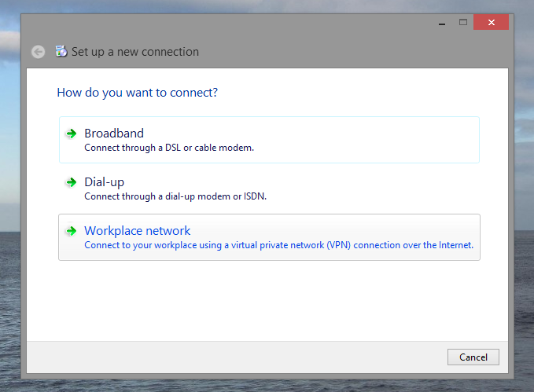Viewport: 534px width, 392px height.
Task: Pick the Workplace network option
Action: 137,231
